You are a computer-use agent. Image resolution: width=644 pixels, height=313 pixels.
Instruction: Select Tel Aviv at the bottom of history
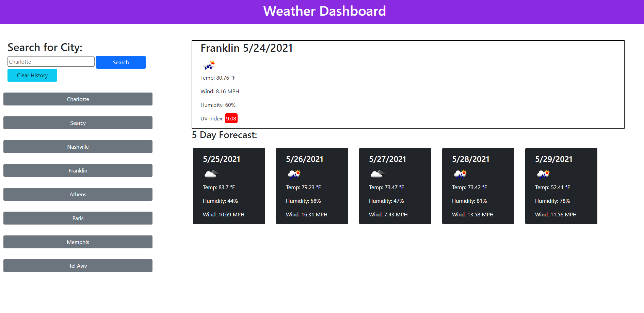pyautogui.click(x=78, y=266)
